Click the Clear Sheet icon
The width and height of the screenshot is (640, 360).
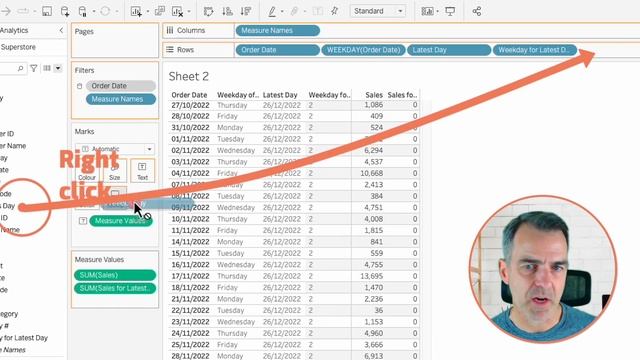click(177, 11)
